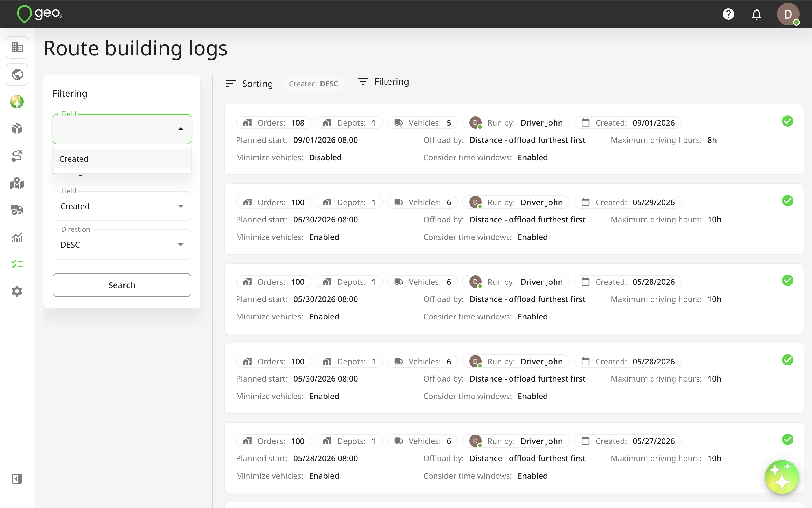Image resolution: width=812 pixels, height=508 pixels.
Task: Click Orders: 108 chip
Action: click(274, 123)
